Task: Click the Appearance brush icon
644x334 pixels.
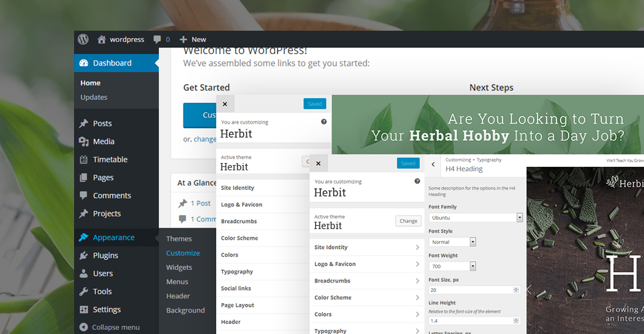Action: (83, 237)
